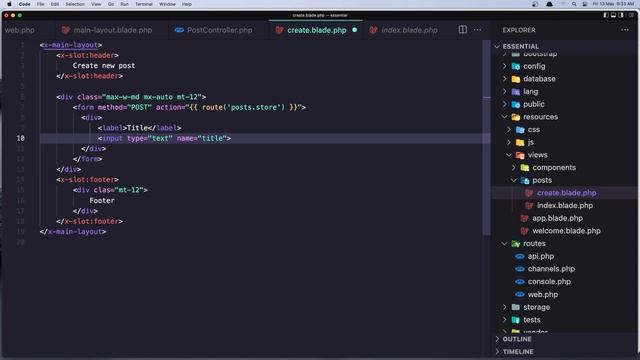Click the PHP icon on PostController.php tab
Viewport: 640px width, 360px height.
coord(179,30)
